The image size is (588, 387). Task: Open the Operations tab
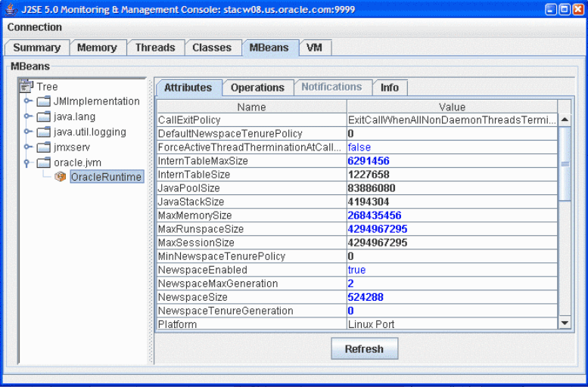pos(257,88)
